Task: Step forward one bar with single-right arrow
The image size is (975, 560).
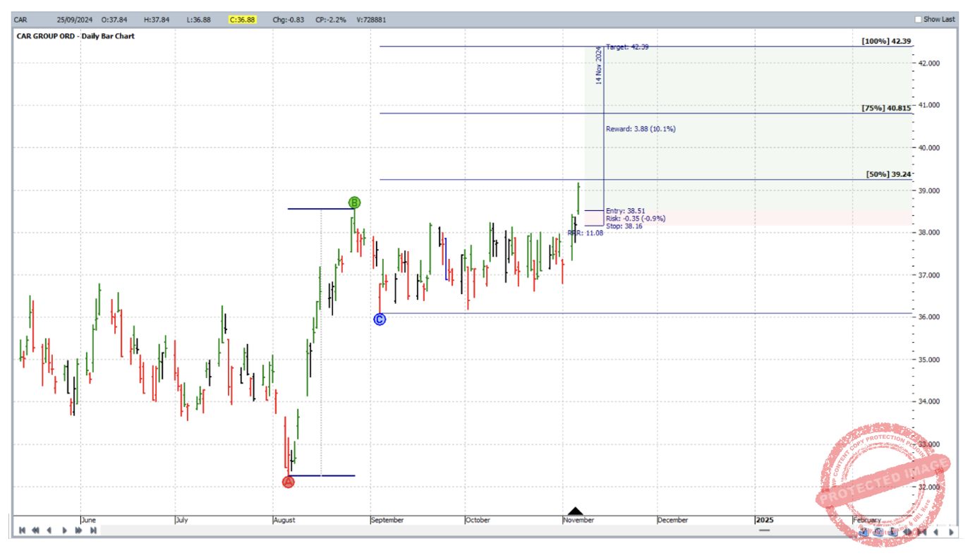Action: [x=65, y=530]
